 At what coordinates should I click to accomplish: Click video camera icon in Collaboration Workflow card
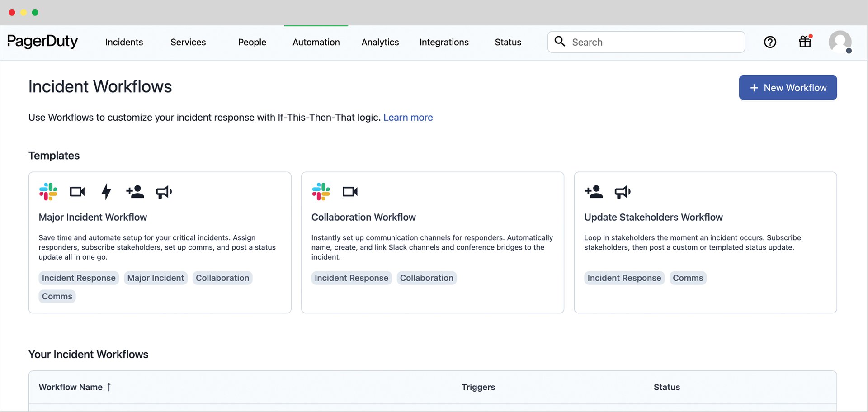click(x=350, y=192)
